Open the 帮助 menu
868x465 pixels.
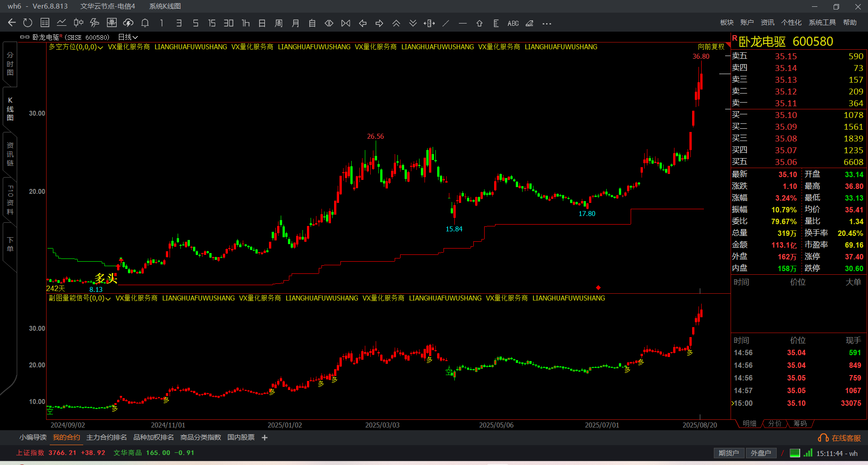click(x=850, y=23)
